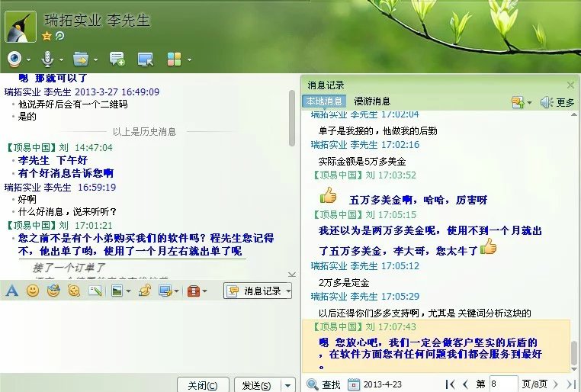Click the 发送(S) button

tap(256, 385)
